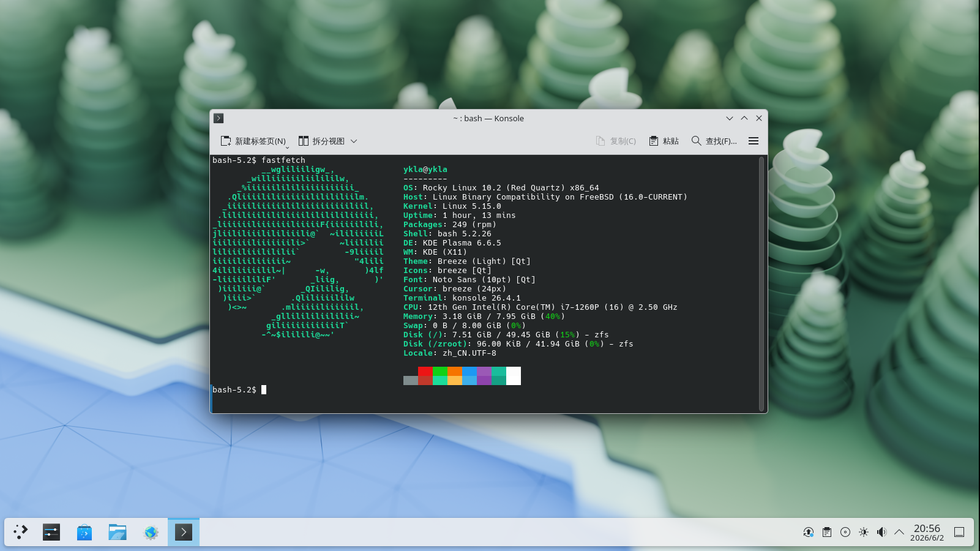Image resolution: width=980 pixels, height=551 pixels.
Task: Click the 'bash-5.2$ fastfetch' command line
Action: [259, 160]
